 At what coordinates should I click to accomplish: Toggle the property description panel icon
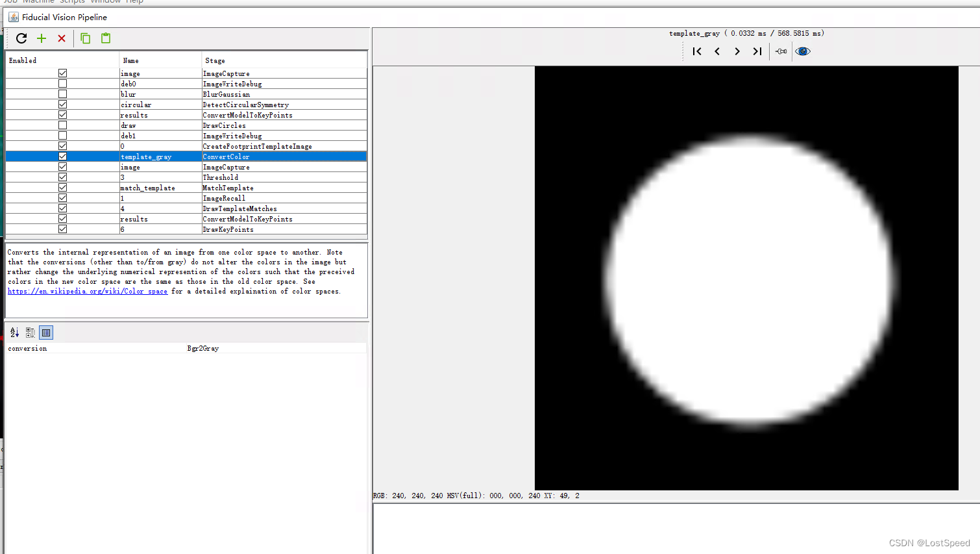[x=46, y=333]
